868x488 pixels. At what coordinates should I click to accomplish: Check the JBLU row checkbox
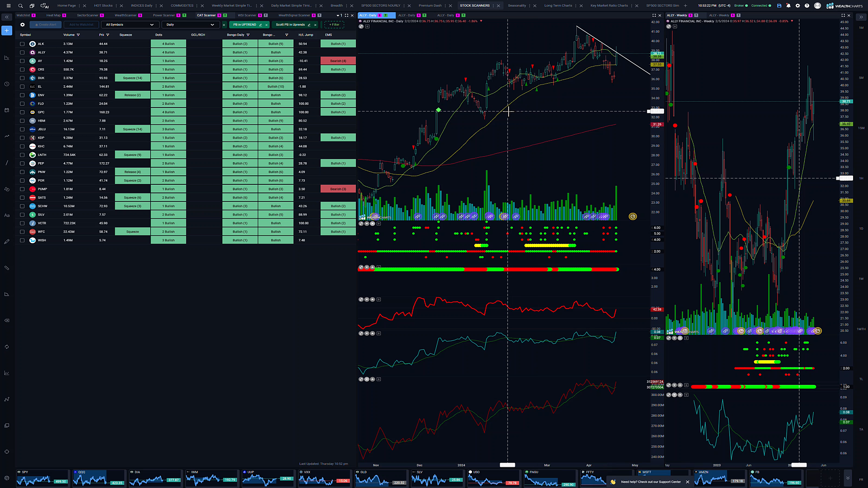22,129
